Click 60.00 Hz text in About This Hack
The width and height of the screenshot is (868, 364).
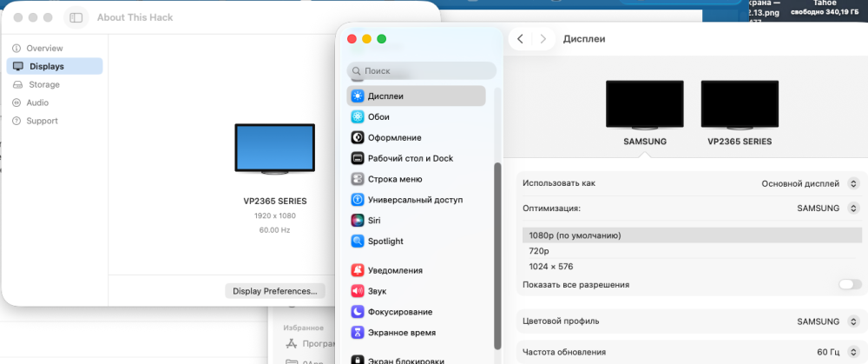point(274,230)
